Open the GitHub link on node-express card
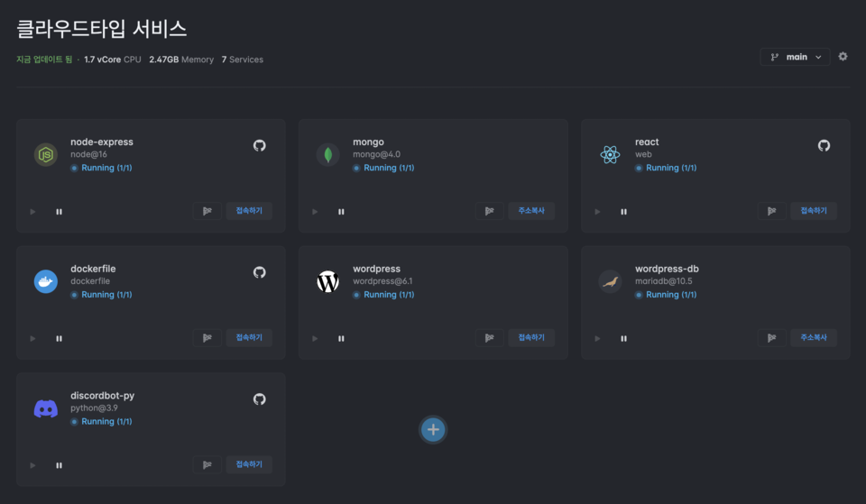Screen dimensions: 866x504 click(260, 145)
